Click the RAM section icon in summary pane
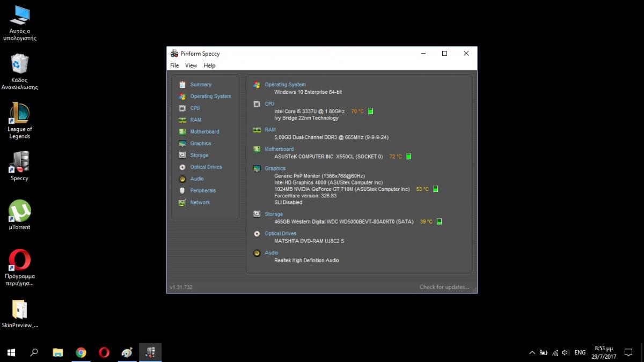The height and width of the screenshot is (362, 644). (x=257, y=130)
